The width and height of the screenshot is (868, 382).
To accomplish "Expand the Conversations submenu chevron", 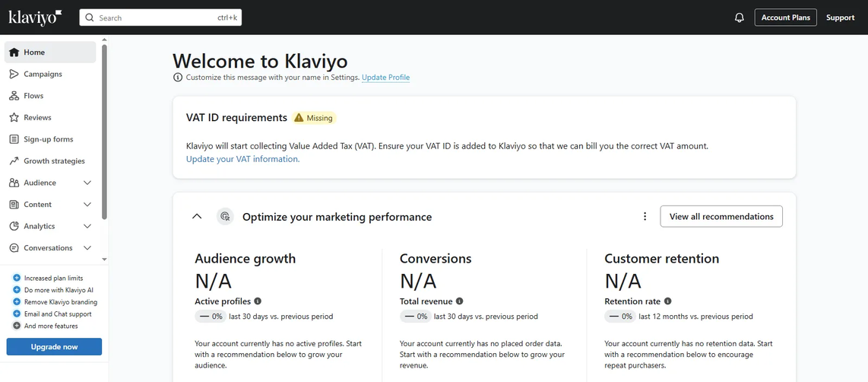I will pos(87,248).
